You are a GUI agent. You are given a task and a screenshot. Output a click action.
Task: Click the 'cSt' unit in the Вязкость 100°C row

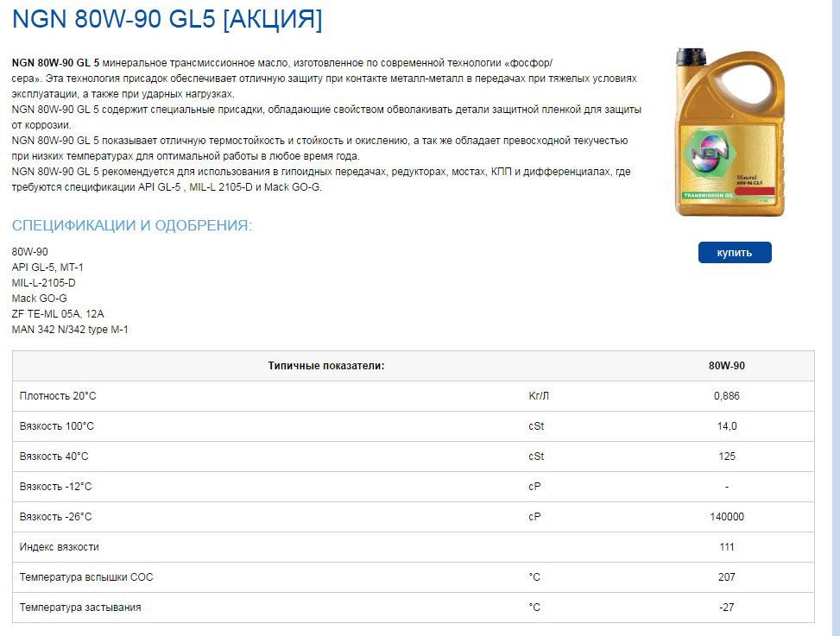coord(536,426)
